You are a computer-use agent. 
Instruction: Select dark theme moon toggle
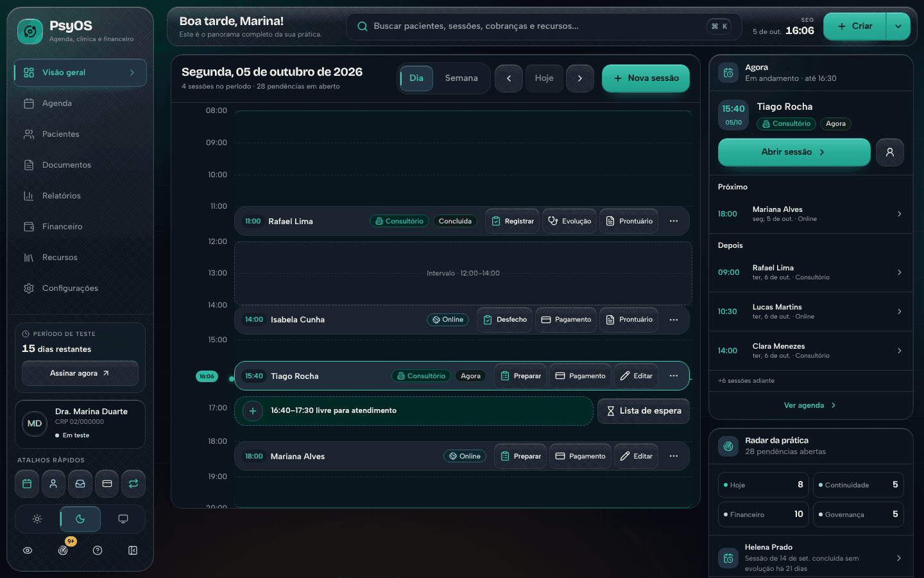click(x=80, y=519)
